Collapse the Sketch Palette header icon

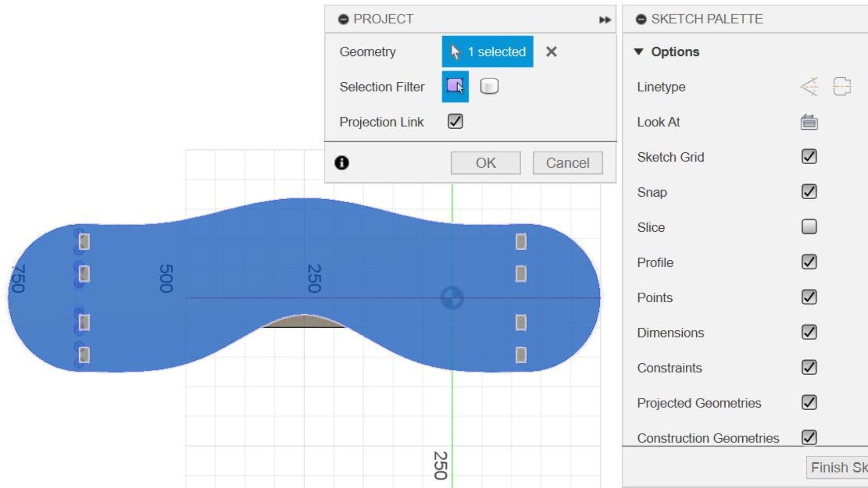pos(641,19)
